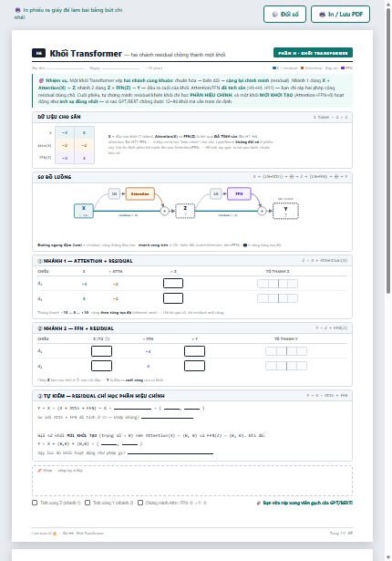The image size is (392, 561).
Task: Click the In / Lưu PDF button
Action: (340, 15)
